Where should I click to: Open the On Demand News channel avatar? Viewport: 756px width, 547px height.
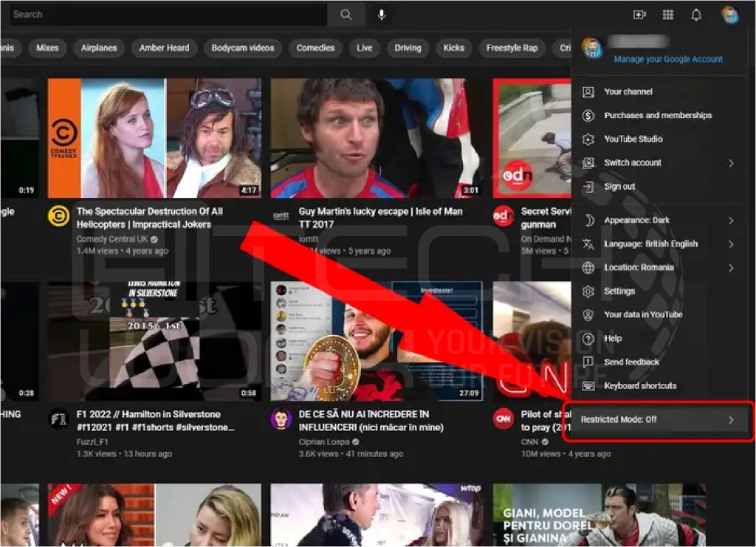click(x=504, y=216)
